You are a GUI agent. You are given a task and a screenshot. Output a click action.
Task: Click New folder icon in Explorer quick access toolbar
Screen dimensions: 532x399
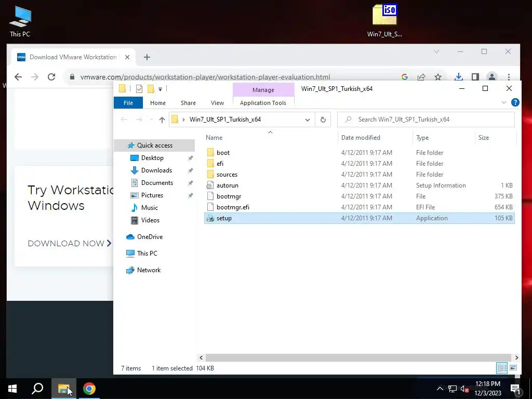(x=151, y=89)
